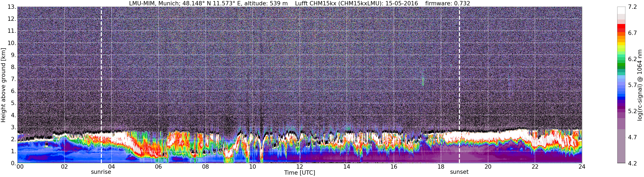Click the x-axis tick label '08'

(205, 167)
